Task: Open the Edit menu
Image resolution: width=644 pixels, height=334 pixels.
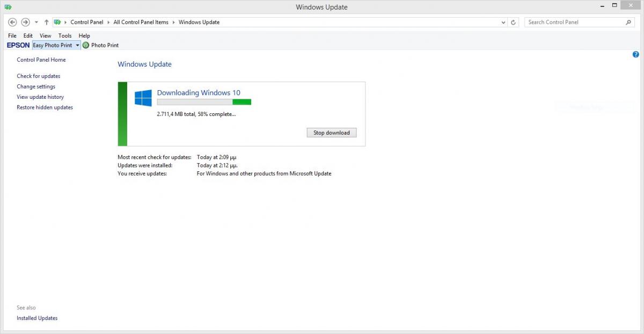Action: (28, 35)
